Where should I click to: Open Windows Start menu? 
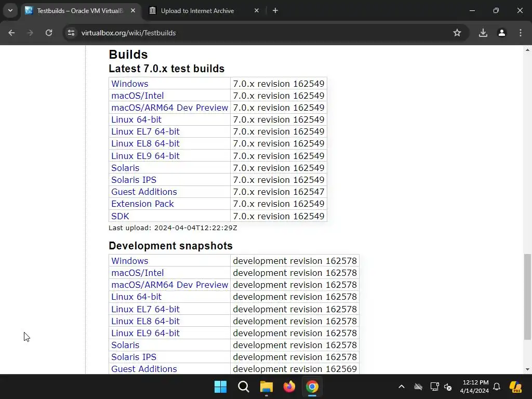220,387
